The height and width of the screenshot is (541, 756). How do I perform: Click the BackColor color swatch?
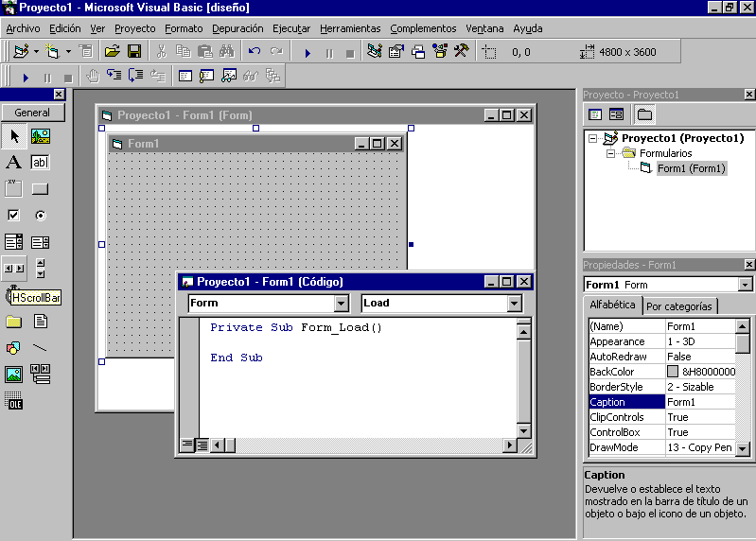click(x=673, y=372)
